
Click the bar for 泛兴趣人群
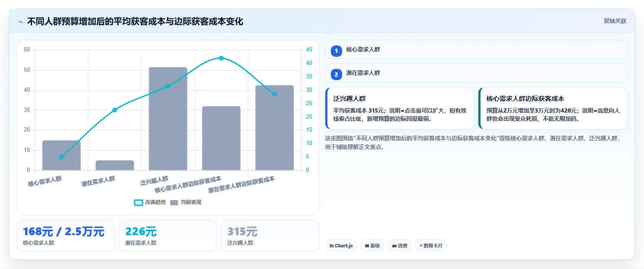pyautogui.click(x=168, y=119)
